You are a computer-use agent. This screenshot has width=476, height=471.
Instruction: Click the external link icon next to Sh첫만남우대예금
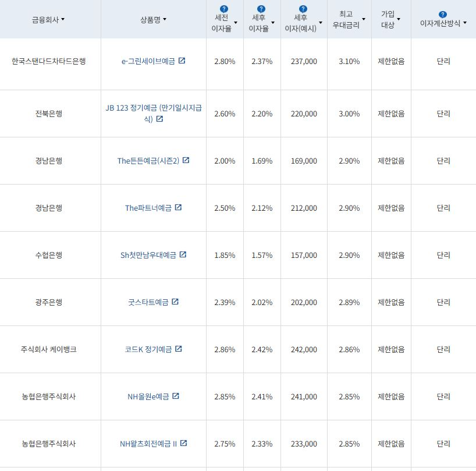[x=184, y=254]
